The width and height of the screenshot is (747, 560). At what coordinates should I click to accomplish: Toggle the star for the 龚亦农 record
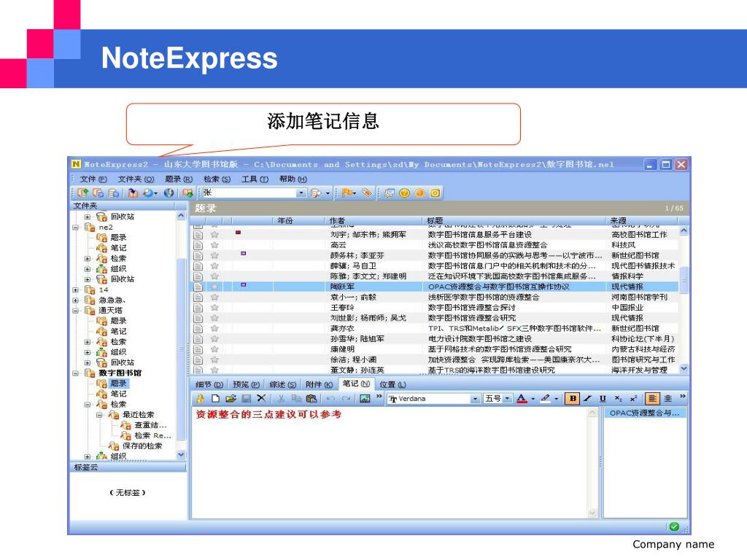pos(214,329)
